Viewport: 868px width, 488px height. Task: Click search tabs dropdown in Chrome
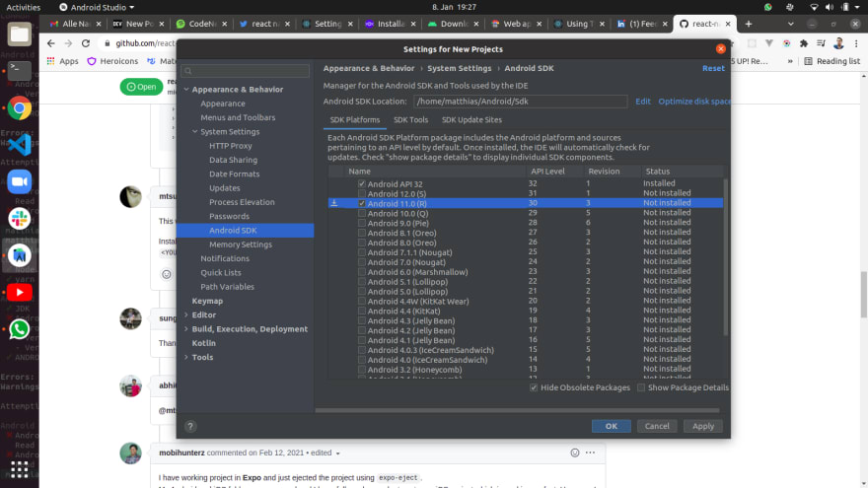click(x=790, y=24)
